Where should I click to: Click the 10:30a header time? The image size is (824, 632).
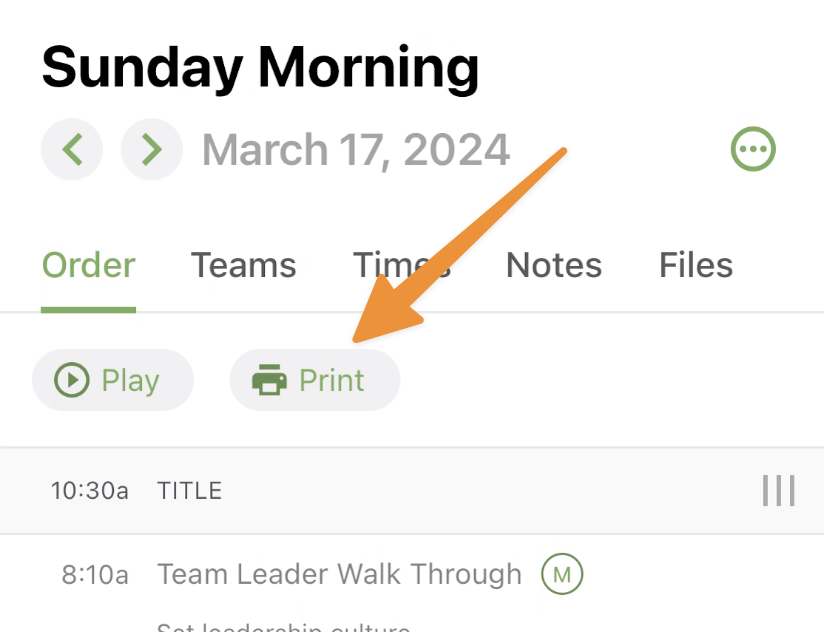(89, 491)
